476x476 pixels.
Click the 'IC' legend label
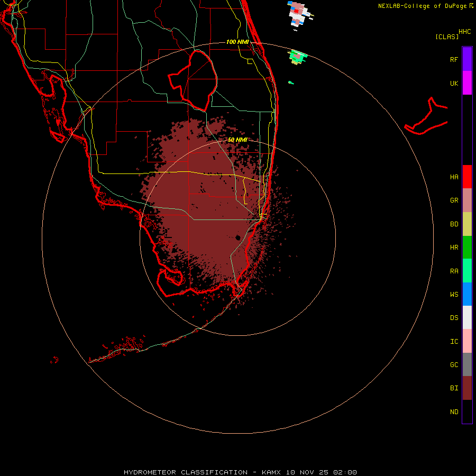click(x=454, y=342)
